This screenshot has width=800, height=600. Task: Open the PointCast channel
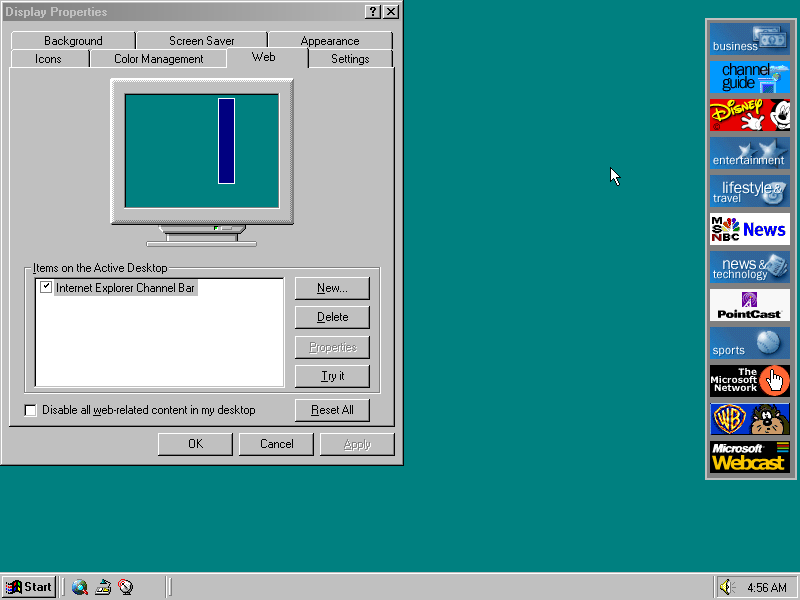tap(749, 305)
